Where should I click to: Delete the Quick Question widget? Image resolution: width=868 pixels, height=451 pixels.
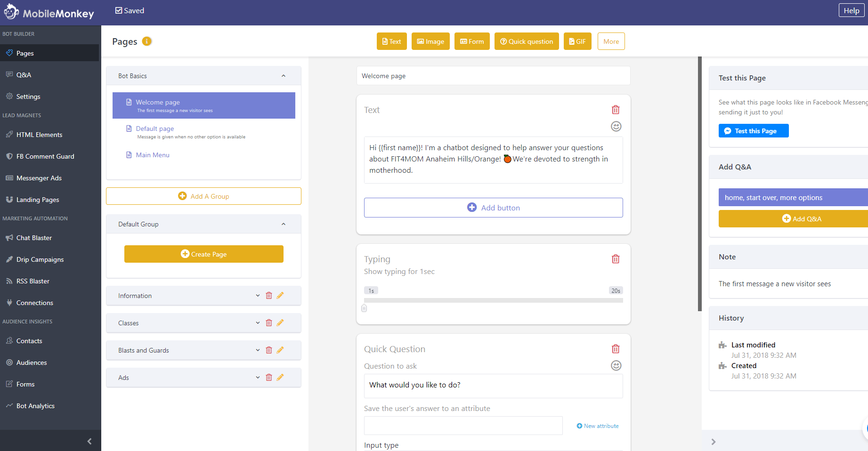[x=616, y=349]
